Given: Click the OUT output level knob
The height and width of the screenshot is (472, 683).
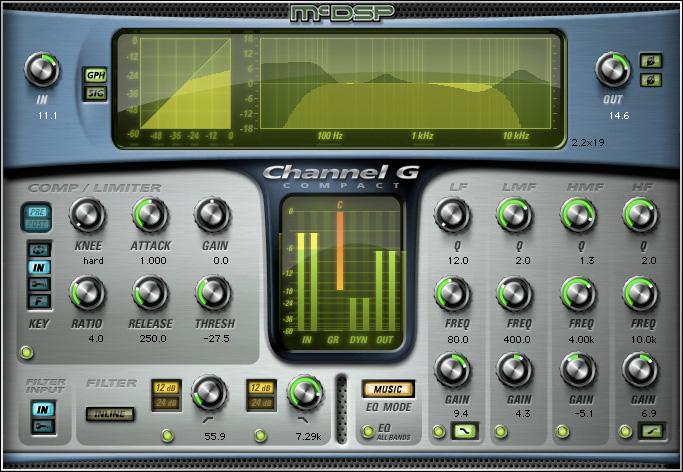Looking at the screenshot, I should click(x=612, y=70).
